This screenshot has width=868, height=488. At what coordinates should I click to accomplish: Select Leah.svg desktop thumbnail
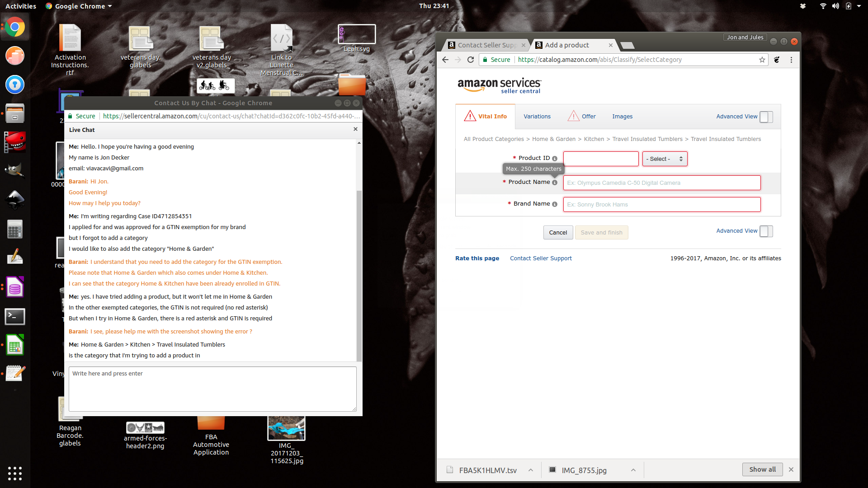(x=357, y=38)
